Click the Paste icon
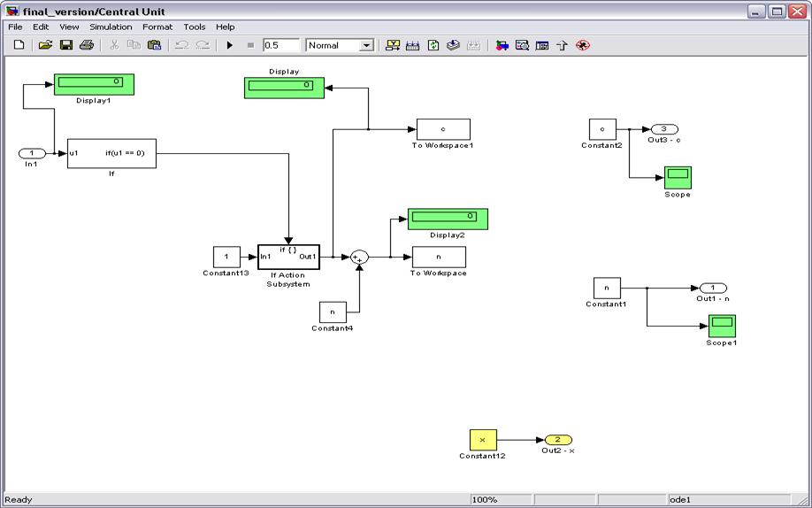Screen dimensions: 812x508 pyautogui.click(x=154, y=45)
